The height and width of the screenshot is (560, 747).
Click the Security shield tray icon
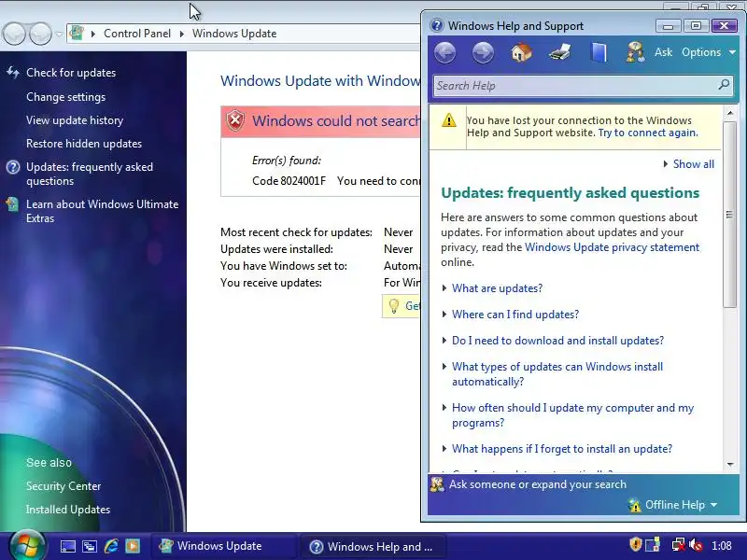[x=635, y=544]
